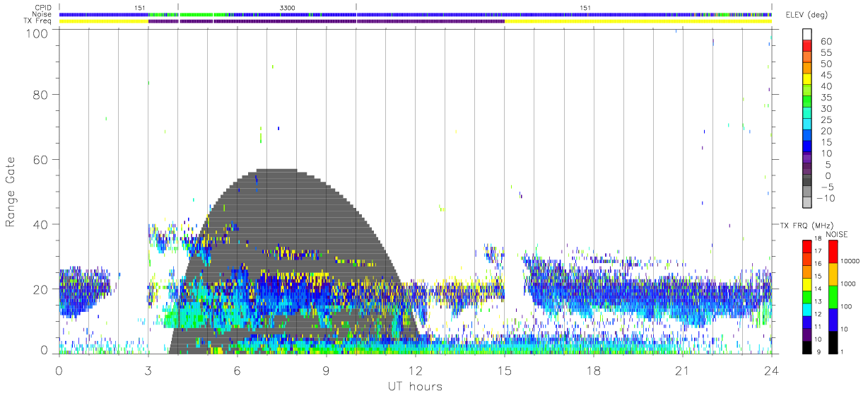The image size is (868, 401).
Task: Click the TX FRQ (MHz) colorbar title
Action: pyautogui.click(x=807, y=225)
